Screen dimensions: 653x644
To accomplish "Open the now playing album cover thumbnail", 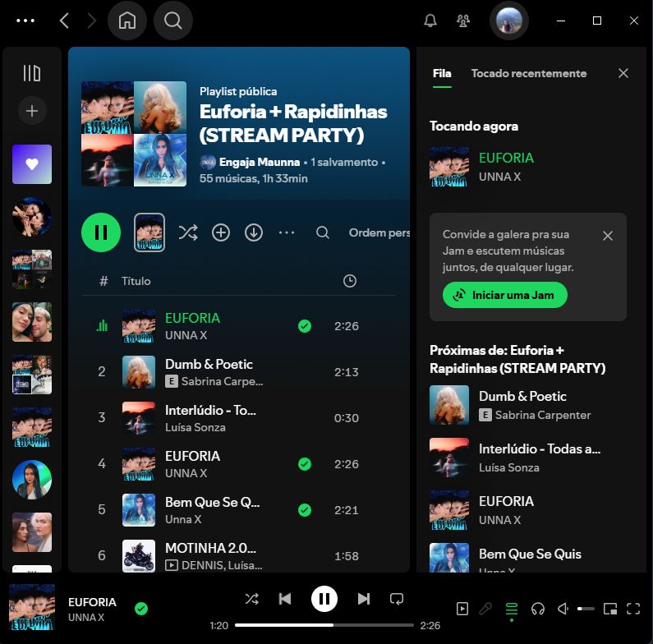I will (x=32, y=606).
